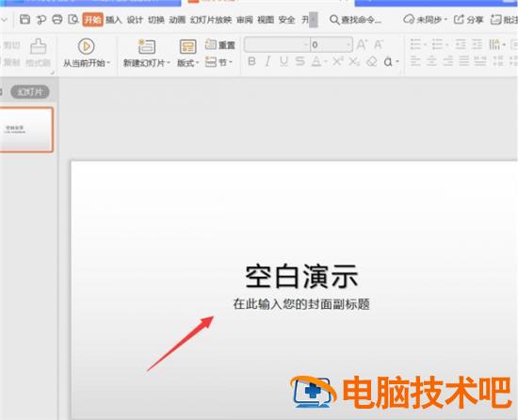518x420 pixels.
Task: Open font color dropdown arrow
Action: (x=326, y=62)
